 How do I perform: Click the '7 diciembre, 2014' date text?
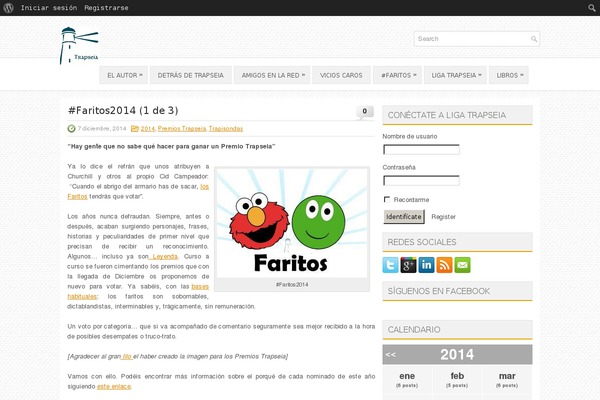(x=102, y=129)
